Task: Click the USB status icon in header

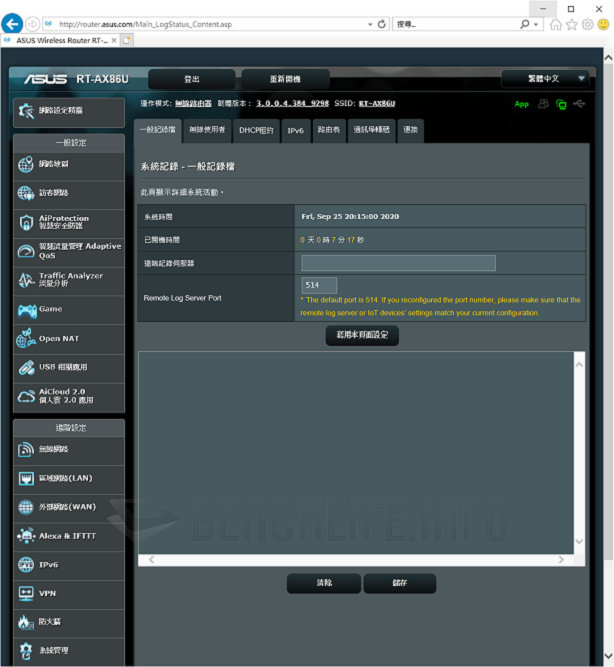Action: tap(579, 103)
